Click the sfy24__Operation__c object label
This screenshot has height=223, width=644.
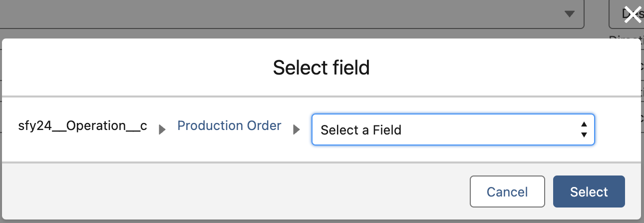tap(82, 126)
